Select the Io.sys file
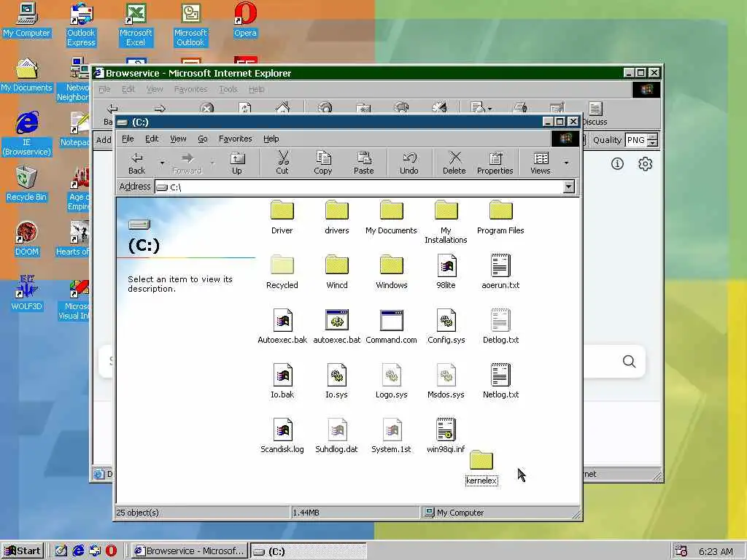This screenshot has height=560, width=747. coord(337,381)
